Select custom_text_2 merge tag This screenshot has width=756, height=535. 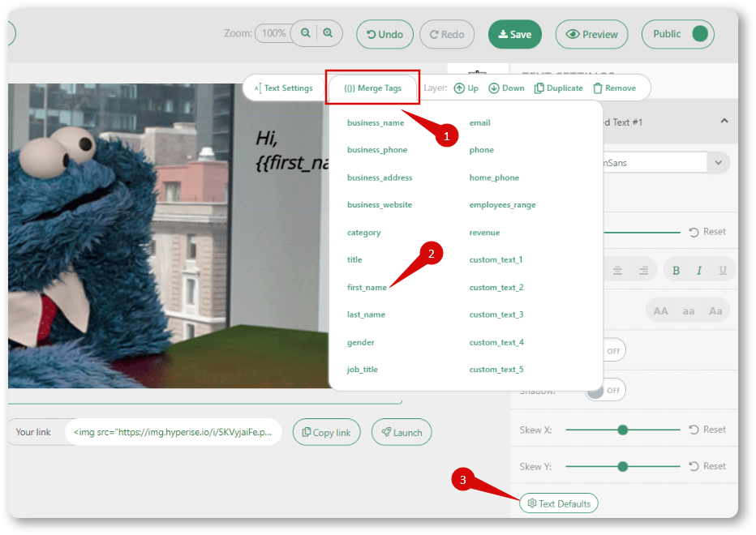coord(496,288)
